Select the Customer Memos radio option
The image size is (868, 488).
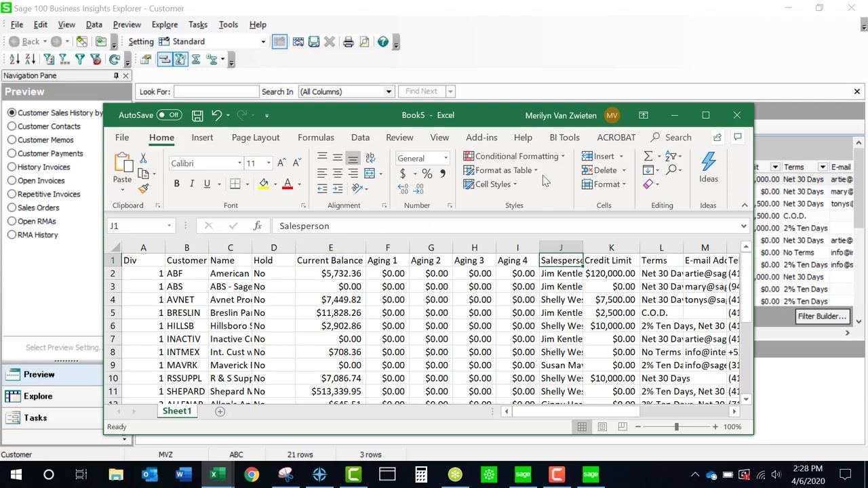(x=12, y=140)
